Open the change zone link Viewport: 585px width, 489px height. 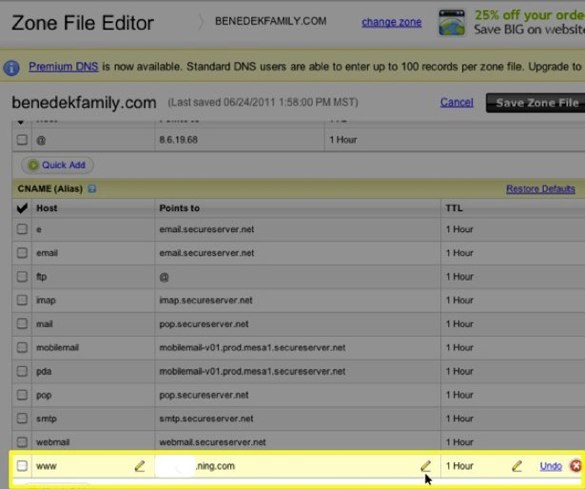point(391,22)
